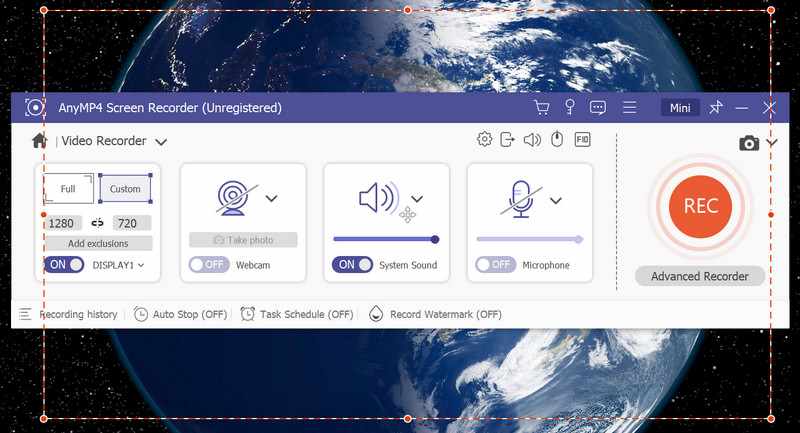The image size is (800, 433).
Task: Open Auto Stop (OFF) settings
Action: coord(190,314)
